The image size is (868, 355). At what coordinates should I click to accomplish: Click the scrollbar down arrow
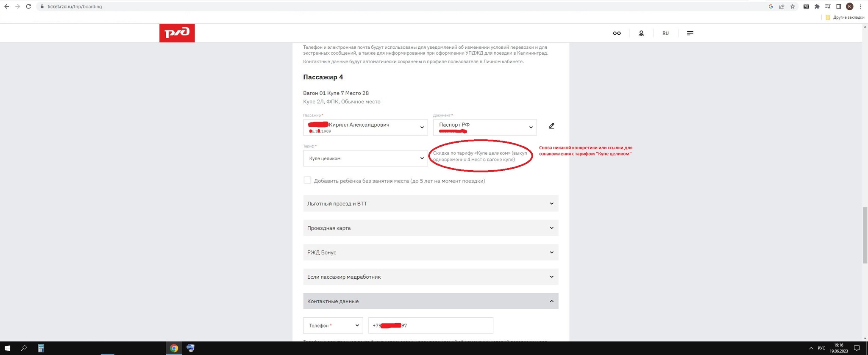(x=865, y=338)
